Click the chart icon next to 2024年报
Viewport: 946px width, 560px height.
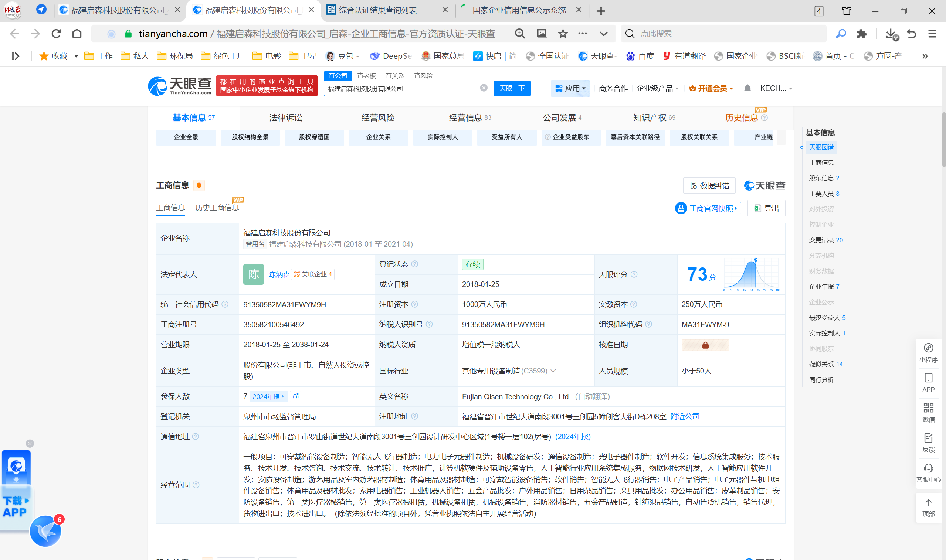click(x=296, y=396)
